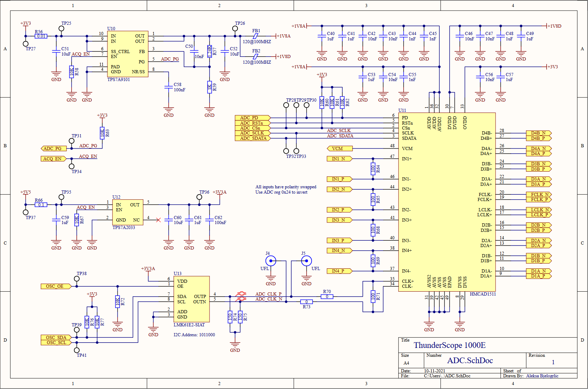Image resolution: width=588 pixels, height=389 pixels.
Task: Select test point TP26 circle
Action: click(x=235, y=29)
